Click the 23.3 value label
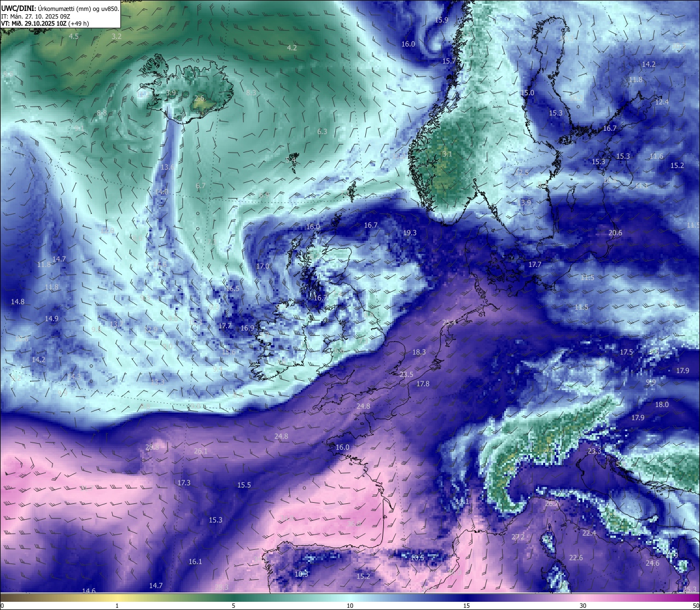Viewport: 700px width, 610px height. point(594,451)
